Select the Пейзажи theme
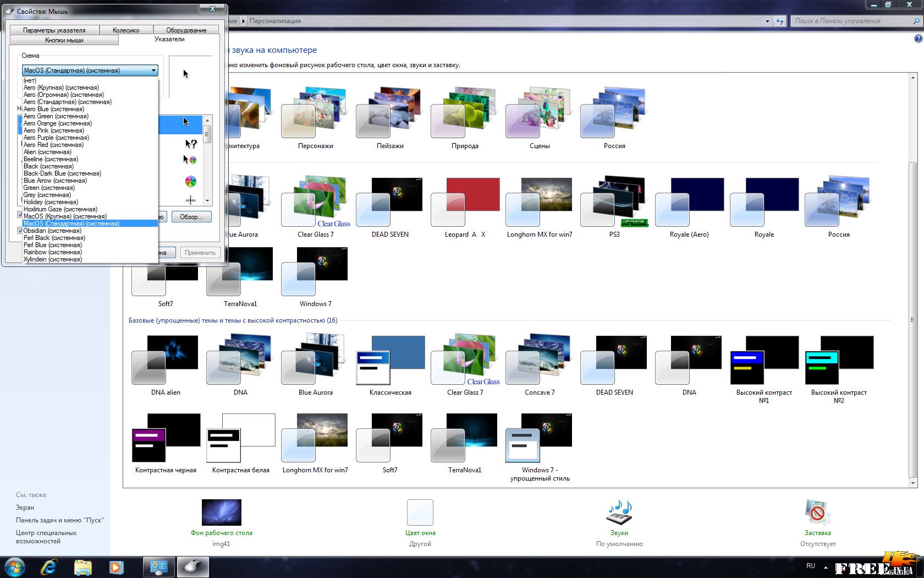Screen dimensions: 924x578 [390, 118]
